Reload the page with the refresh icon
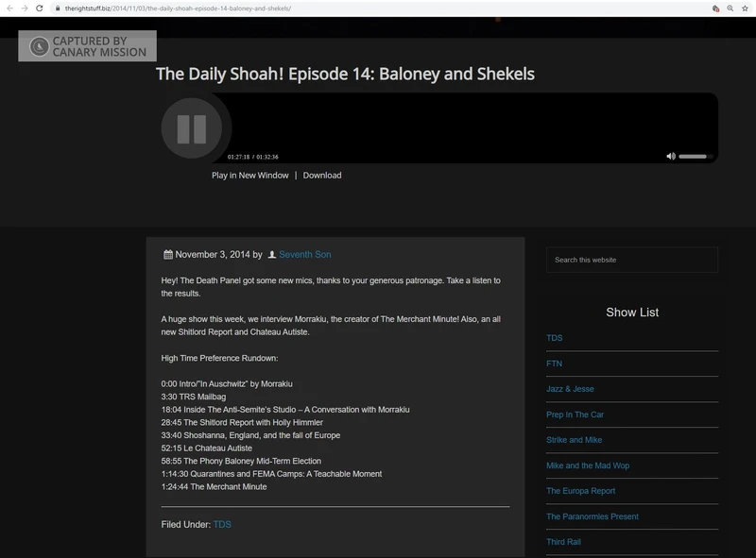The image size is (756, 558). point(39,8)
